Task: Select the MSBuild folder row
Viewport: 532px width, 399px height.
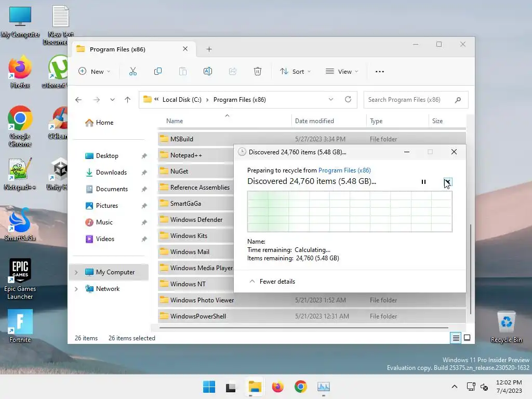Action: [312, 139]
